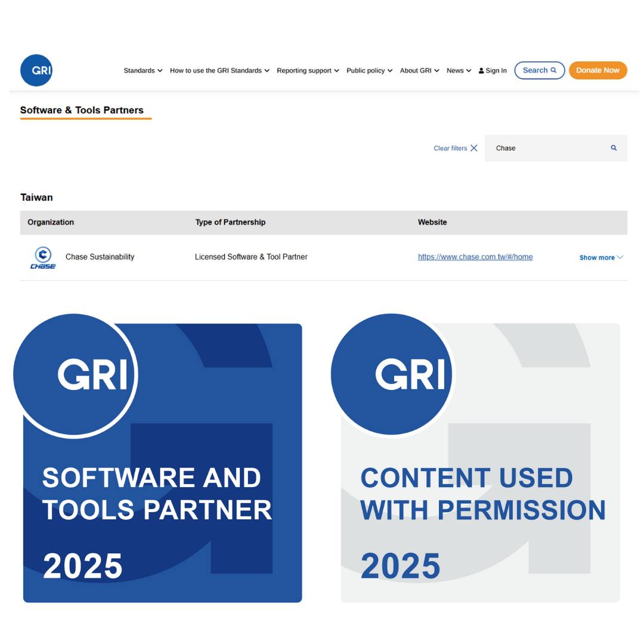644x644 pixels.
Task: Expand the Public policy menu
Action: tap(370, 70)
